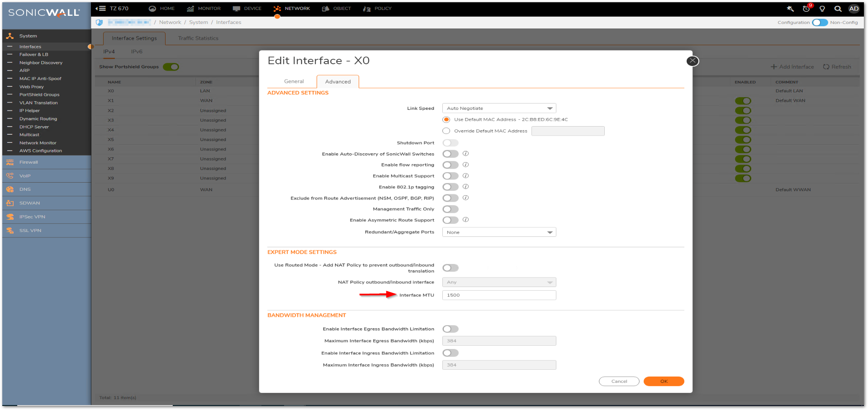Click the DEVICE monitor icon
The image size is (868, 410).
coord(236,9)
